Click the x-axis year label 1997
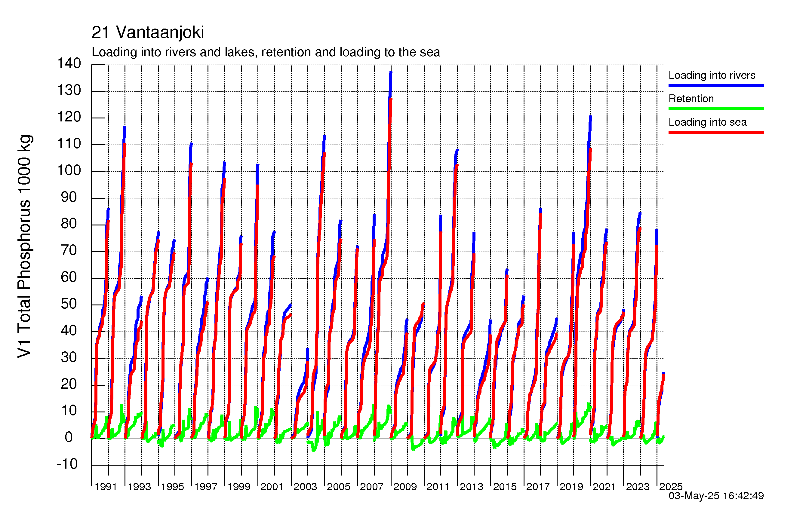The image size is (812, 511). pyautogui.click(x=206, y=487)
